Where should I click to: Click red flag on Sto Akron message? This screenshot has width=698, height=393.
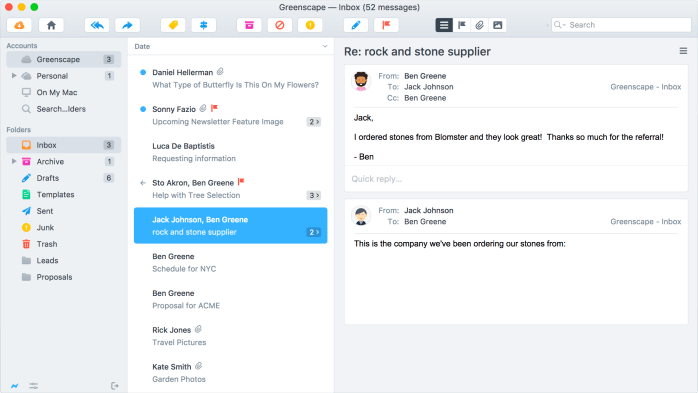(x=241, y=182)
